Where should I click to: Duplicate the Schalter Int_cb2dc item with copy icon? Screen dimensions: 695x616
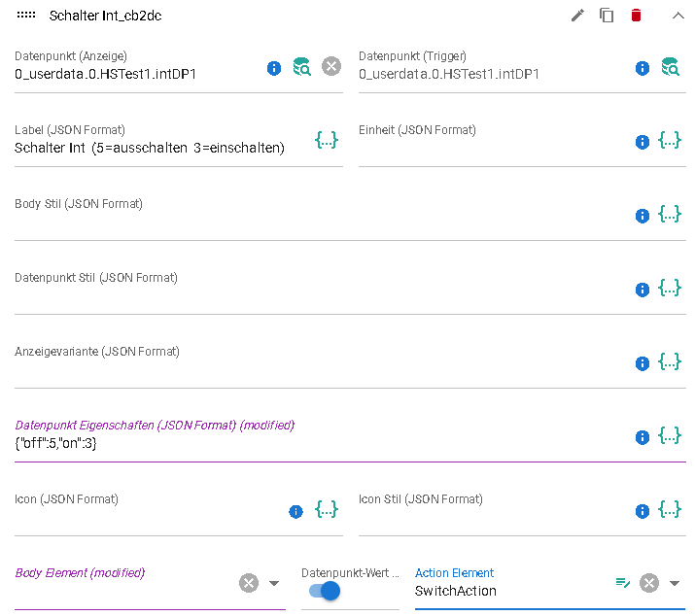(x=607, y=16)
